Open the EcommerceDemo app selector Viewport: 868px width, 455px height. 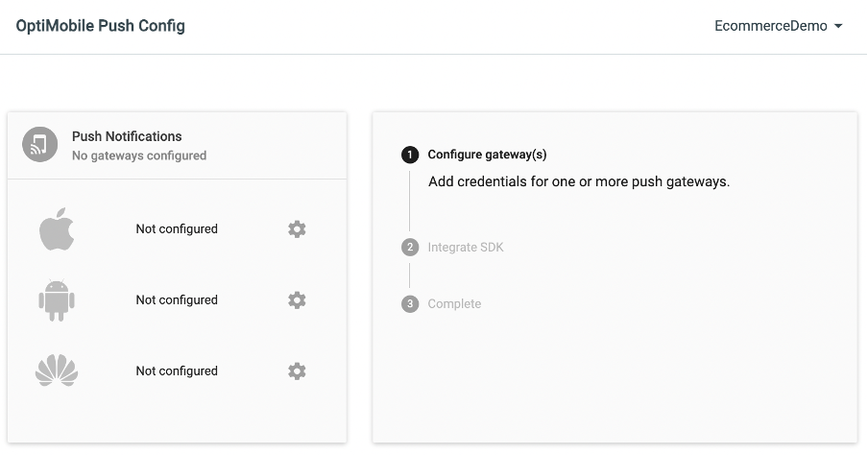(x=779, y=26)
